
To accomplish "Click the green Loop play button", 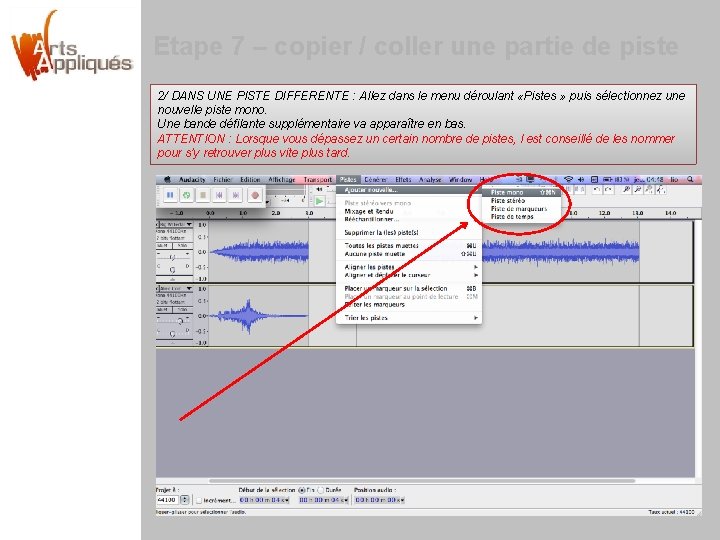I will pyautogui.click(x=186, y=195).
